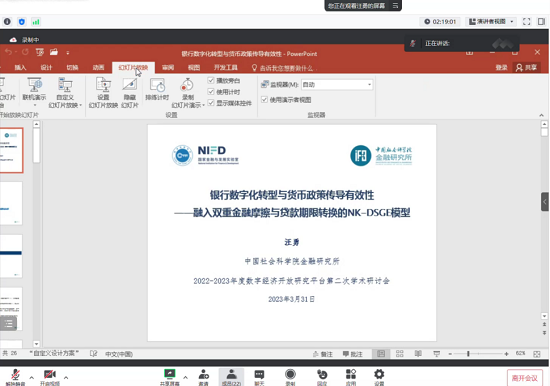Click the zoom-out minus button in the status bar
This screenshot has width=550, height=386.
[450, 354]
